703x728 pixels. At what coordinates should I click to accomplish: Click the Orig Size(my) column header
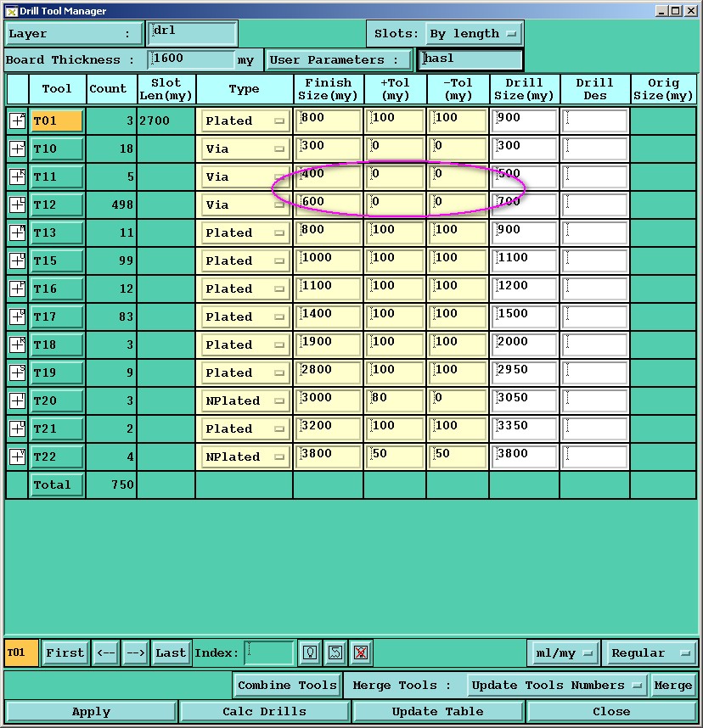(663, 89)
